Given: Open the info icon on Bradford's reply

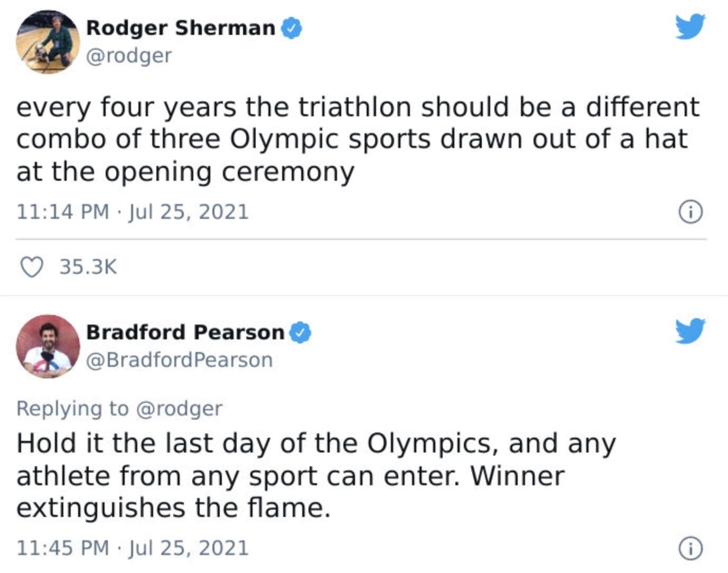Looking at the screenshot, I should coord(690,548).
